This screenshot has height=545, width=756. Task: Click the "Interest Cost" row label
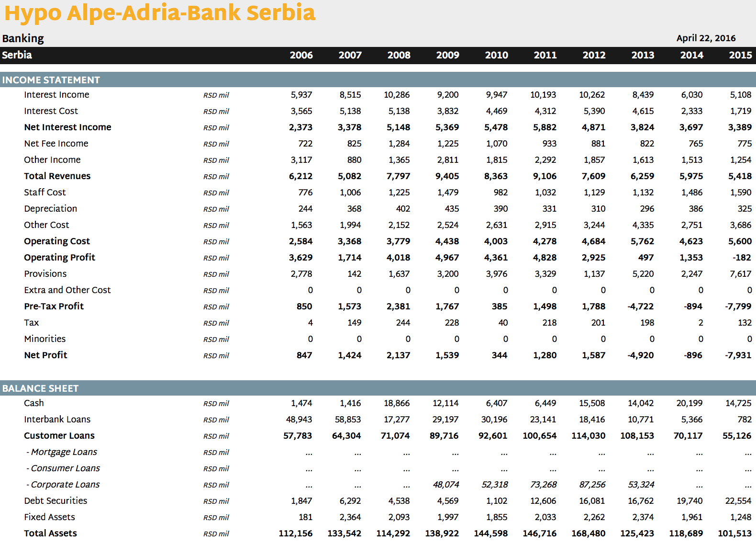[x=51, y=111]
